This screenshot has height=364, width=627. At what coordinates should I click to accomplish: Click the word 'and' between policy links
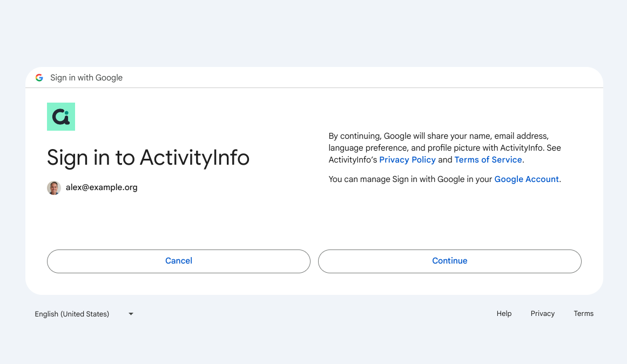pos(445,160)
